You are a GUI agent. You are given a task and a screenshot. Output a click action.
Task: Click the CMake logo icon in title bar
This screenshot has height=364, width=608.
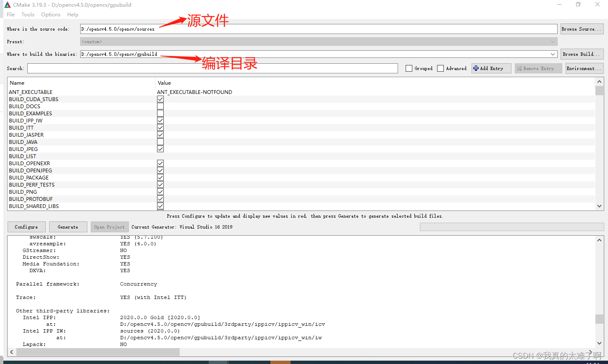pos(8,5)
